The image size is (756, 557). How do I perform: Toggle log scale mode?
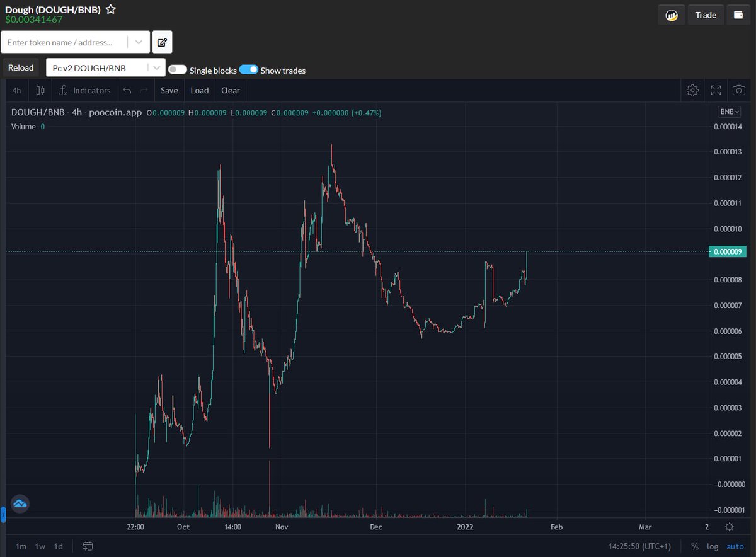713,546
